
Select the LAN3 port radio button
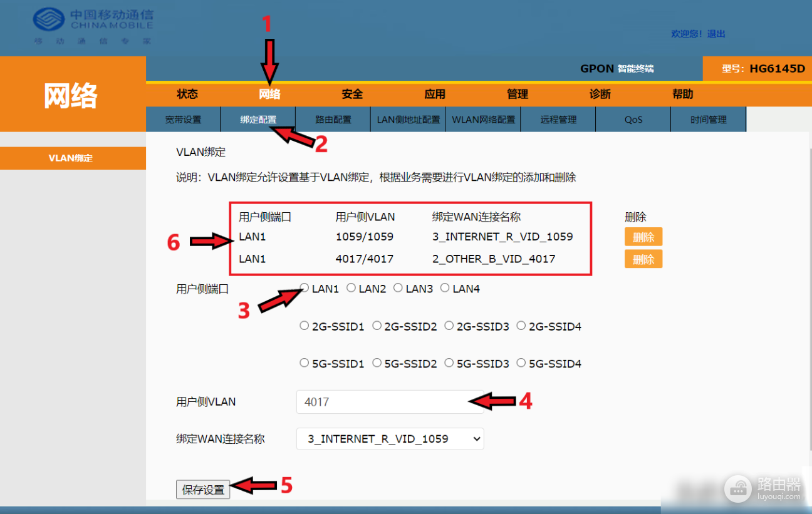pyautogui.click(x=398, y=288)
